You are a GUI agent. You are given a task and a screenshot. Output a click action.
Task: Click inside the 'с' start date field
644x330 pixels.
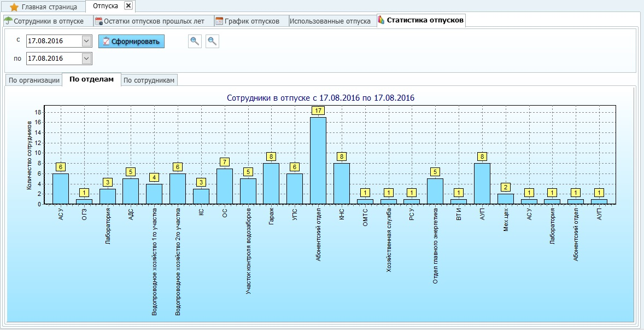pyautogui.click(x=53, y=41)
